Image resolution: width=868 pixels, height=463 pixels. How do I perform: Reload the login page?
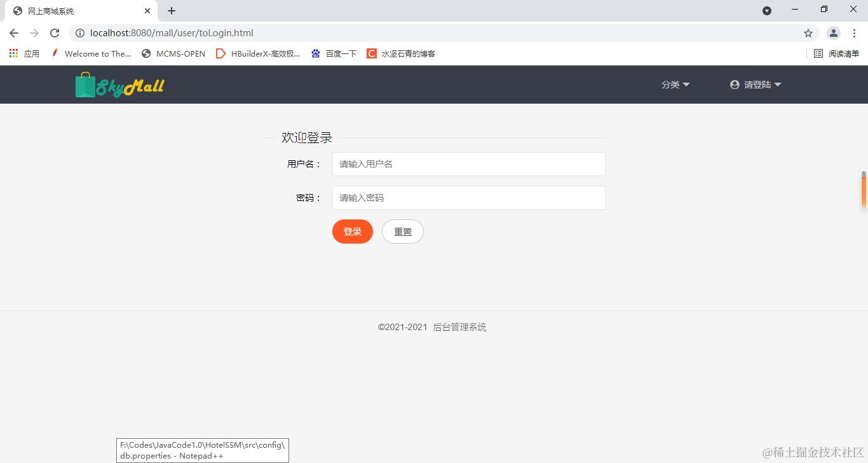point(55,32)
